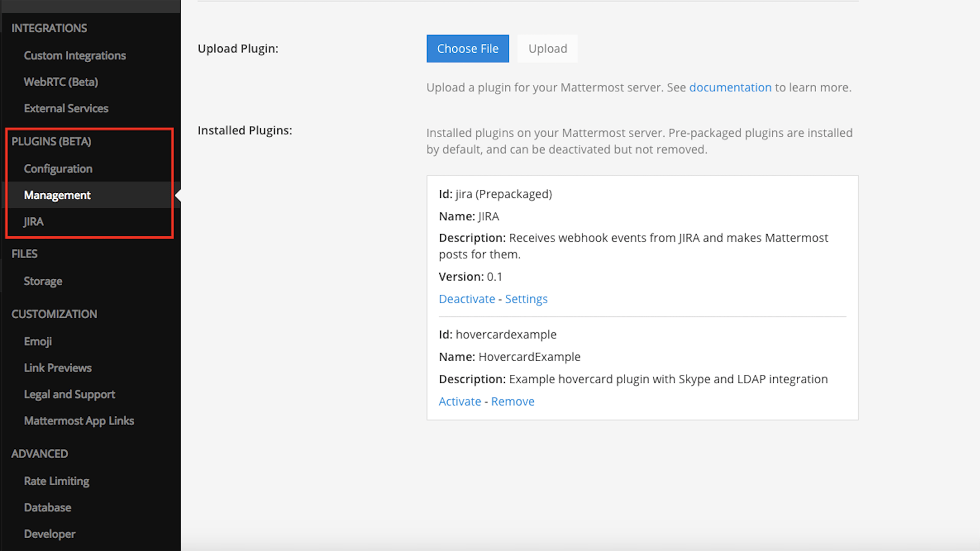980x551 pixels.
Task: Click the 'Name: JIRA' text
Action: click(469, 216)
